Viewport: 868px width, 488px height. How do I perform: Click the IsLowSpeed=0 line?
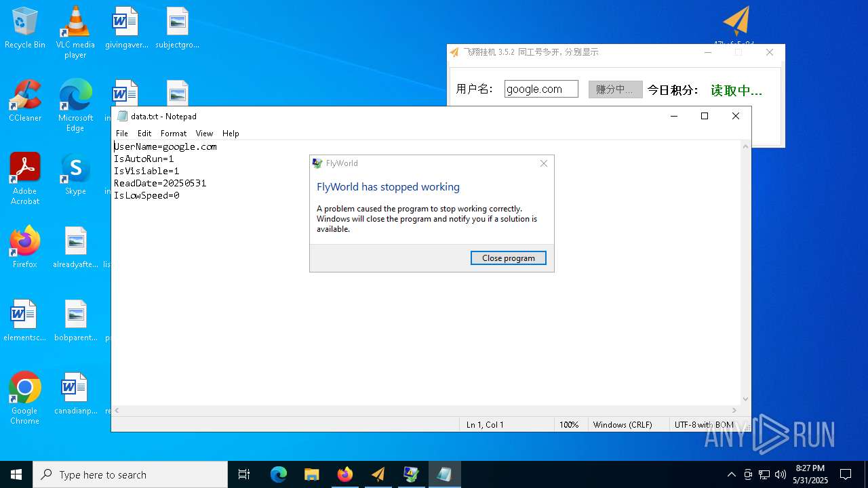(x=146, y=195)
